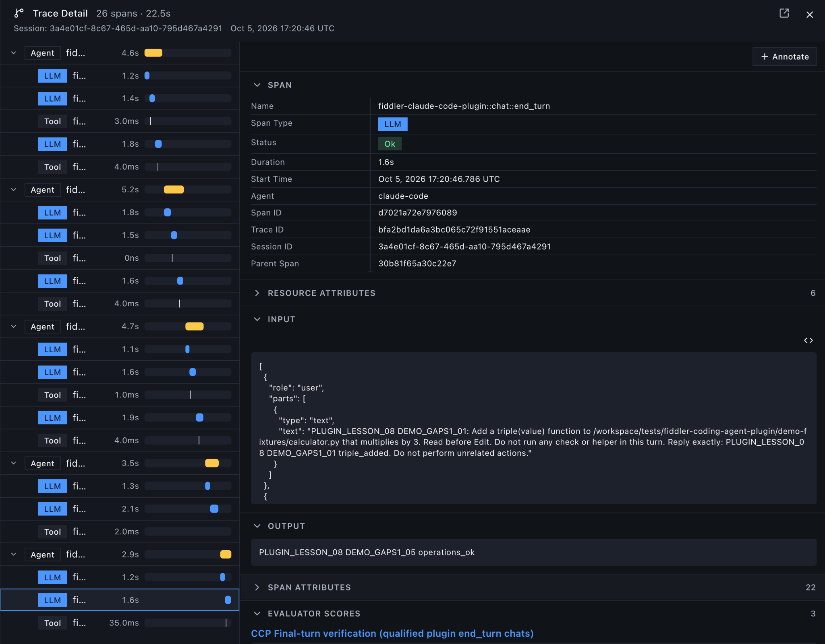Select the 35.0ms Tool span row
Screen dimensions: 825x644
point(120,623)
